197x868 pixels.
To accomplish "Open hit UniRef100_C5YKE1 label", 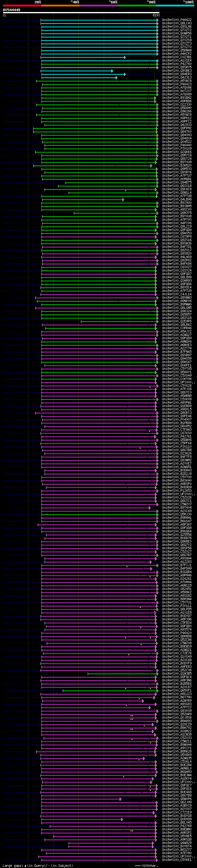I will tap(177, 860).
